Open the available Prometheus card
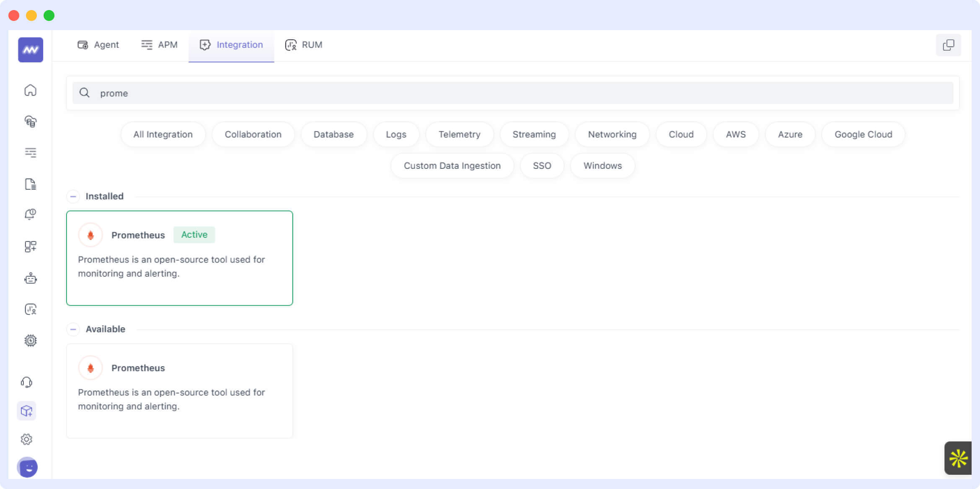This screenshot has height=489, width=980. click(x=179, y=391)
